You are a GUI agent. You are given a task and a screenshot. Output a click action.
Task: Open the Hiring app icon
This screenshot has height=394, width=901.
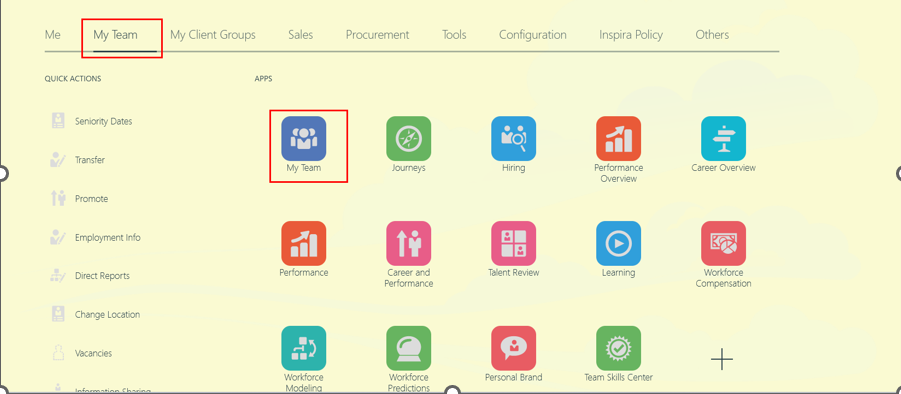click(x=514, y=138)
